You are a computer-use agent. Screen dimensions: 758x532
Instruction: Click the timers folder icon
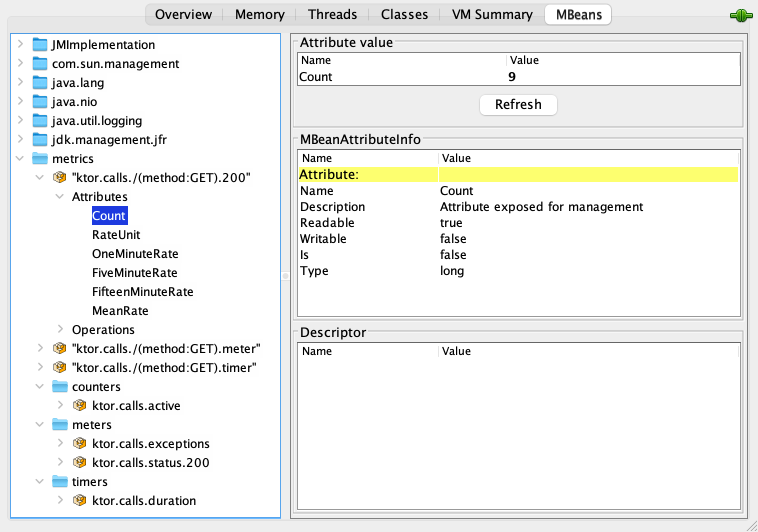pyautogui.click(x=59, y=481)
